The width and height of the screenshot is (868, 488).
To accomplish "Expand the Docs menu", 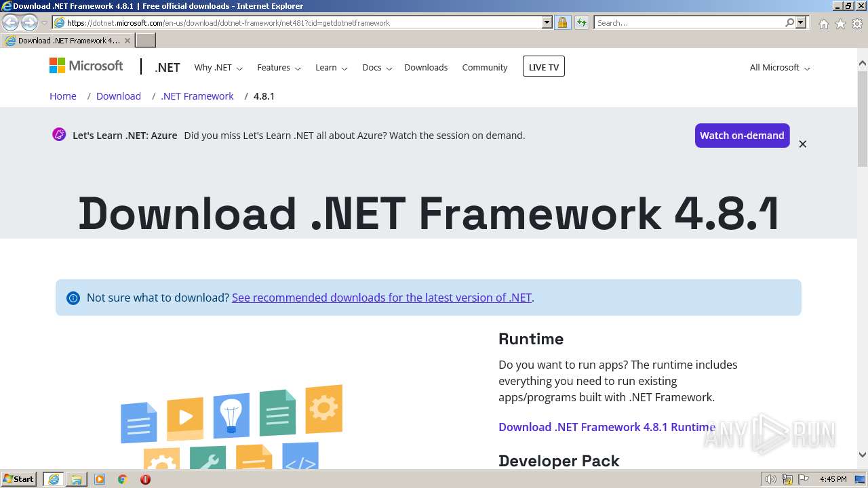I will click(x=377, y=68).
